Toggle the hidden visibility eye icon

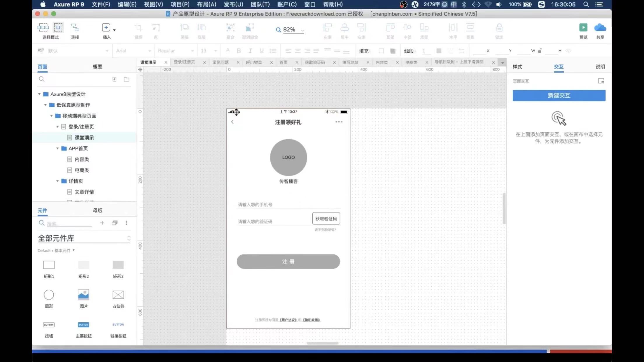(568, 51)
